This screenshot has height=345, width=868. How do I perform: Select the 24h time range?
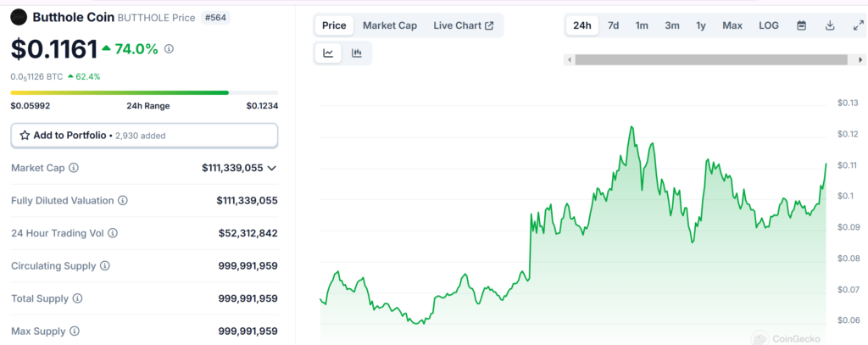pyautogui.click(x=582, y=25)
